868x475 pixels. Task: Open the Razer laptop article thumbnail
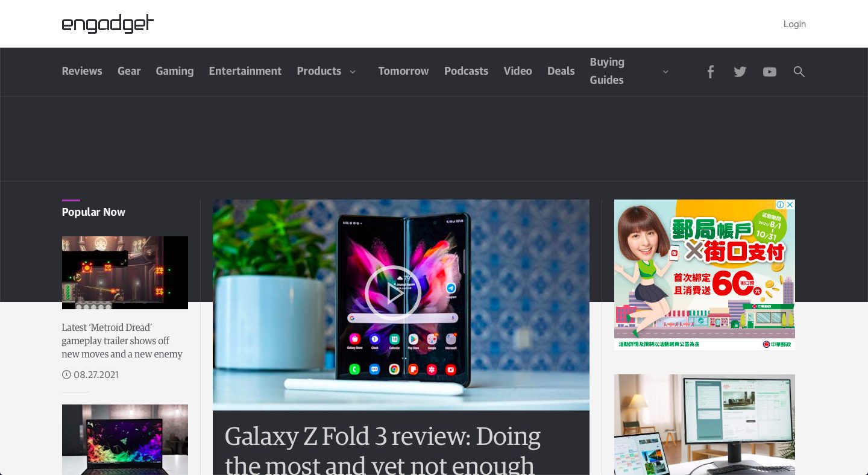click(x=125, y=439)
